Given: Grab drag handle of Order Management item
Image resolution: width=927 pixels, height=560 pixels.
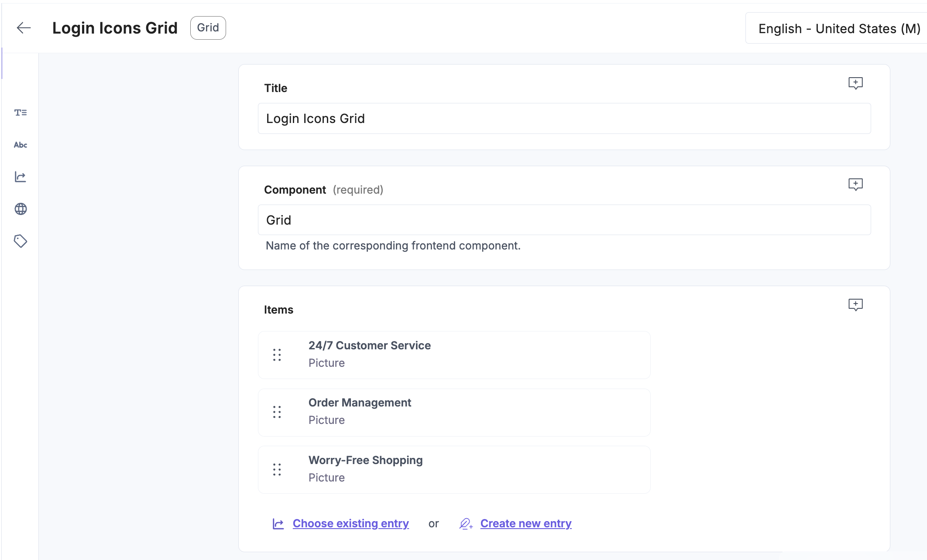Looking at the screenshot, I should click(x=277, y=412).
